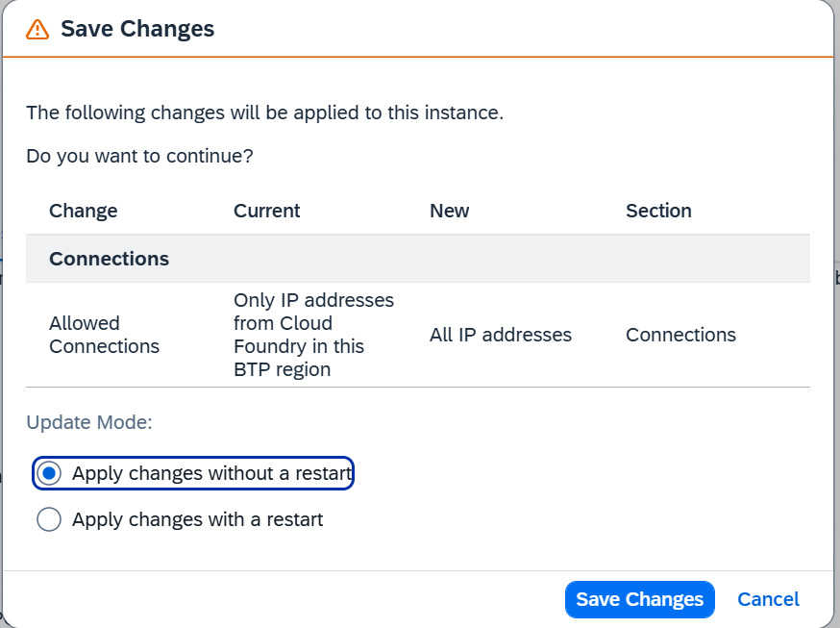Click the filled radio circle for no-restart option

click(49, 473)
